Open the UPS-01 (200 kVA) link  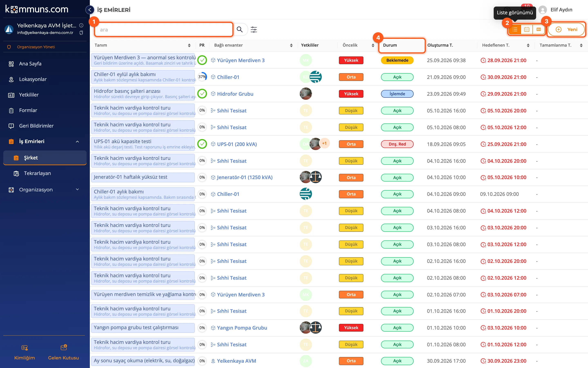pyautogui.click(x=237, y=144)
